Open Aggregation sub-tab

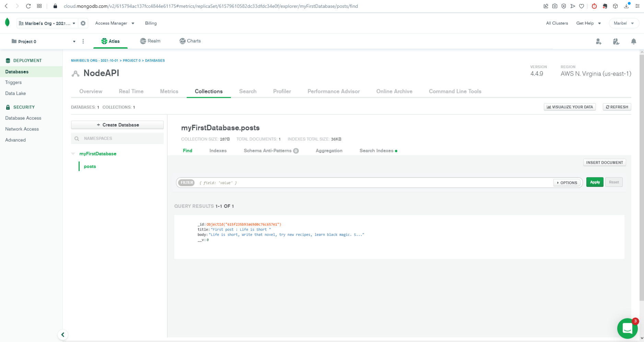tap(329, 151)
